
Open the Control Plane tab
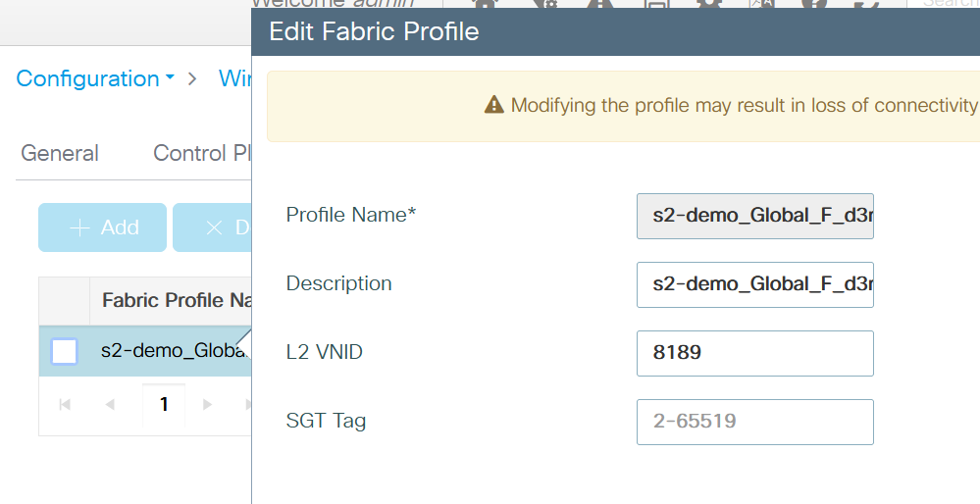point(202,153)
